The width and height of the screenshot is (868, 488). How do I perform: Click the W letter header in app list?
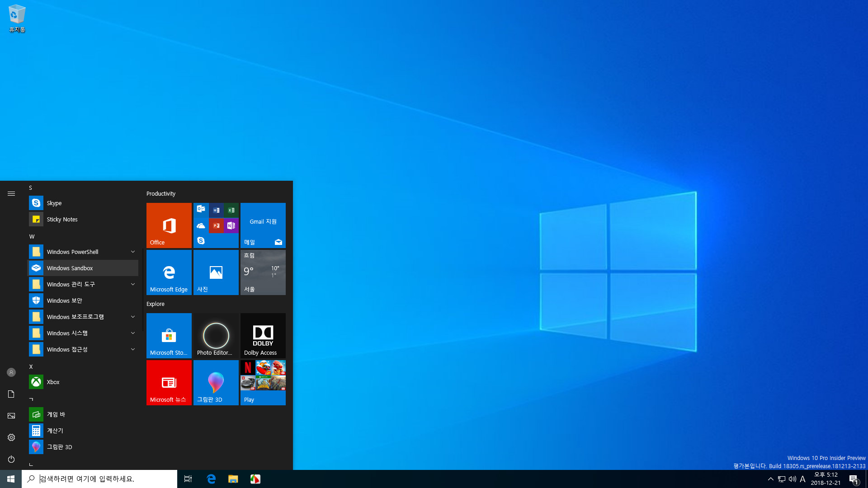click(x=32, y=236)
